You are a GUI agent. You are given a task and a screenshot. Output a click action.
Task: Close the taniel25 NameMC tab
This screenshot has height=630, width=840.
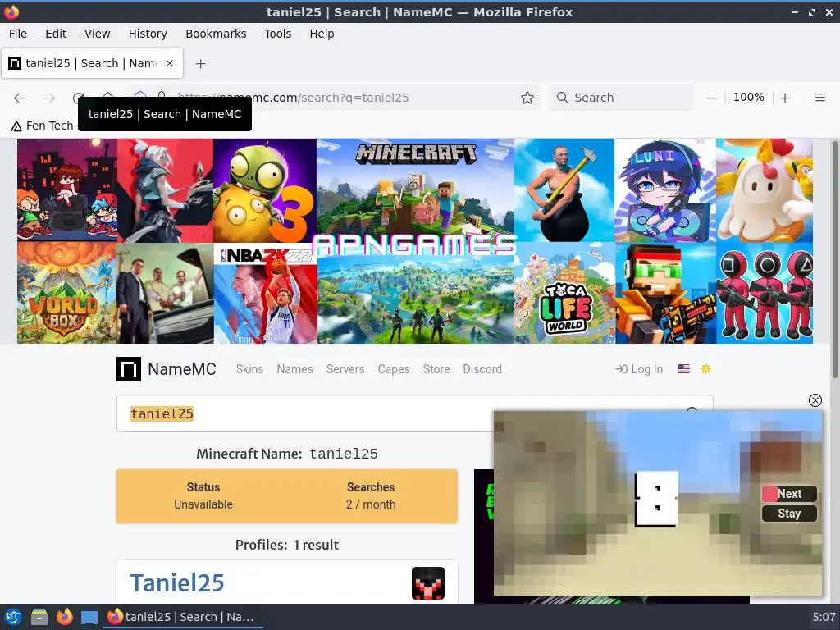point(170,63)
